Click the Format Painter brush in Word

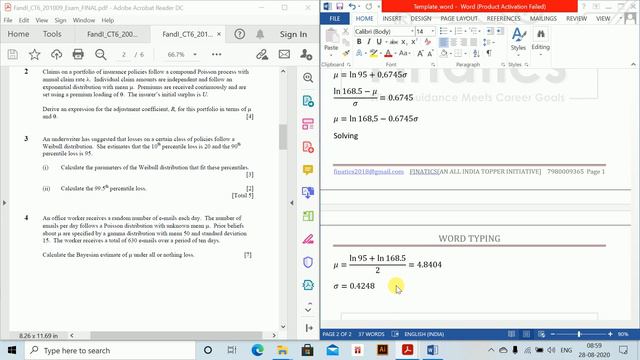346,53
